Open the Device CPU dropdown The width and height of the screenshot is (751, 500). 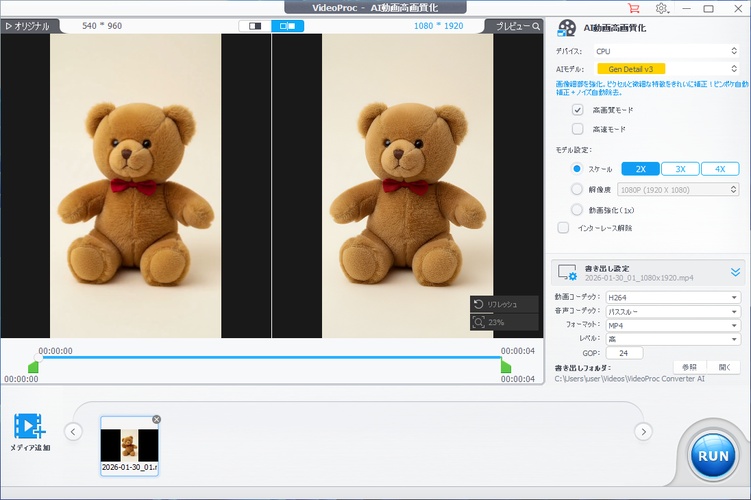667,51
